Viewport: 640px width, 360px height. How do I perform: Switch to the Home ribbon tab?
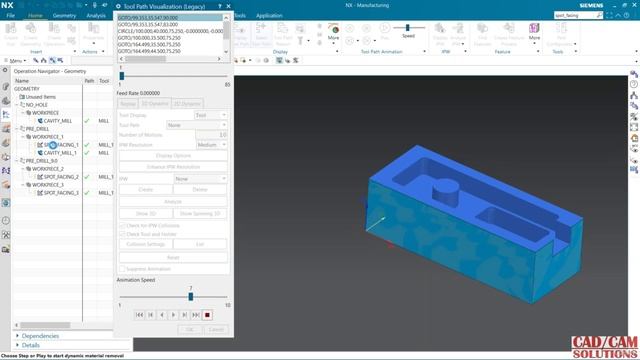point(35,16)
